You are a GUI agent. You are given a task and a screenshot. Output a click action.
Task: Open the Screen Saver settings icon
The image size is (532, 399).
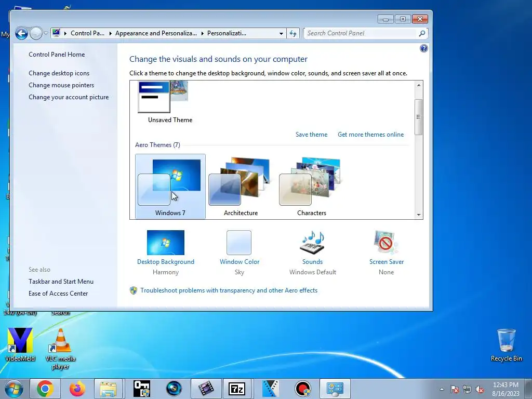click(x=386, y=243)
